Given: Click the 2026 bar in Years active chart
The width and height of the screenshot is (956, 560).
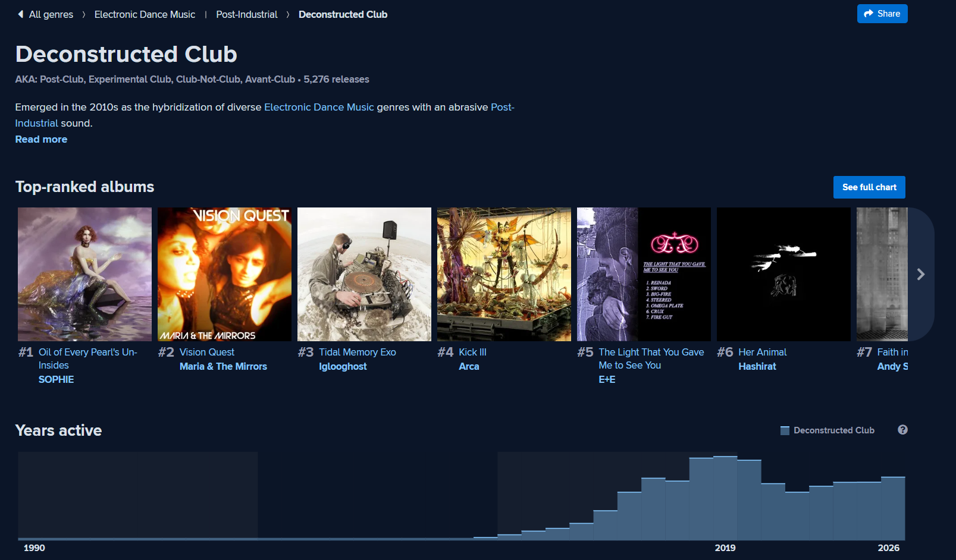Looking at the screenshot, I should [x=893, y=508].
